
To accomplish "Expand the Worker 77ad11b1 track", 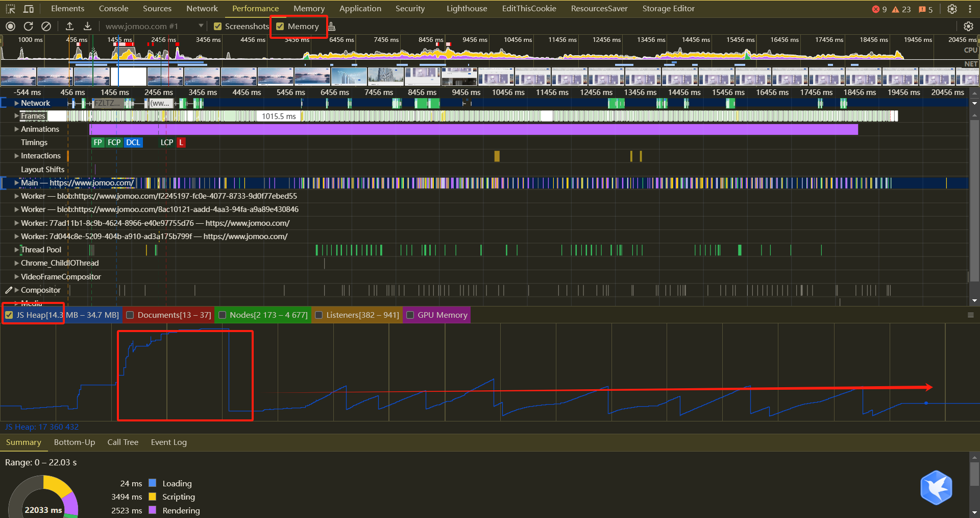I will click(17, 223).
